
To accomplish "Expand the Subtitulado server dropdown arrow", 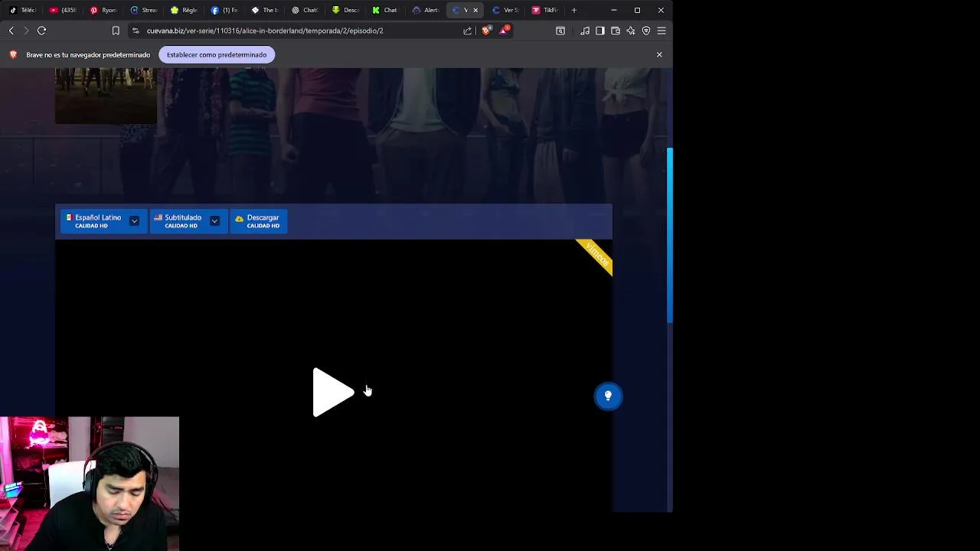I will (x=215, y=221).
